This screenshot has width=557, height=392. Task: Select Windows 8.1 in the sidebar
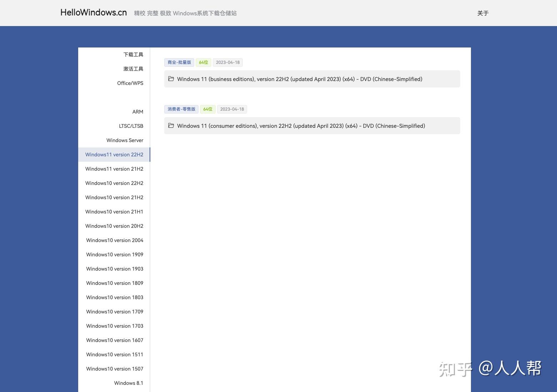pos(129,383)
